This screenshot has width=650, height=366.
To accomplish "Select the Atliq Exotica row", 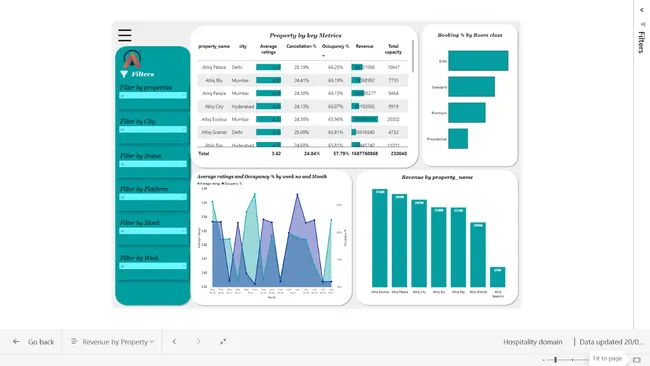I will 303,119.
